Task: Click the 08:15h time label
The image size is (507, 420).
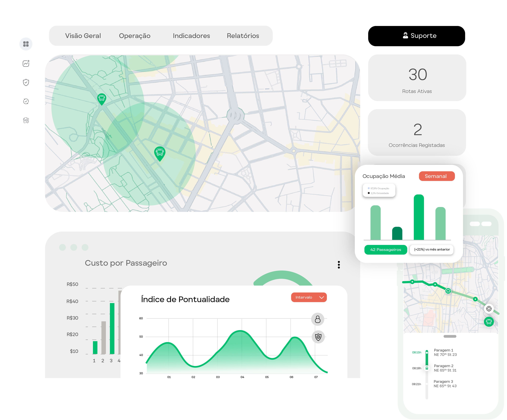Action: (x=416, y=352)
